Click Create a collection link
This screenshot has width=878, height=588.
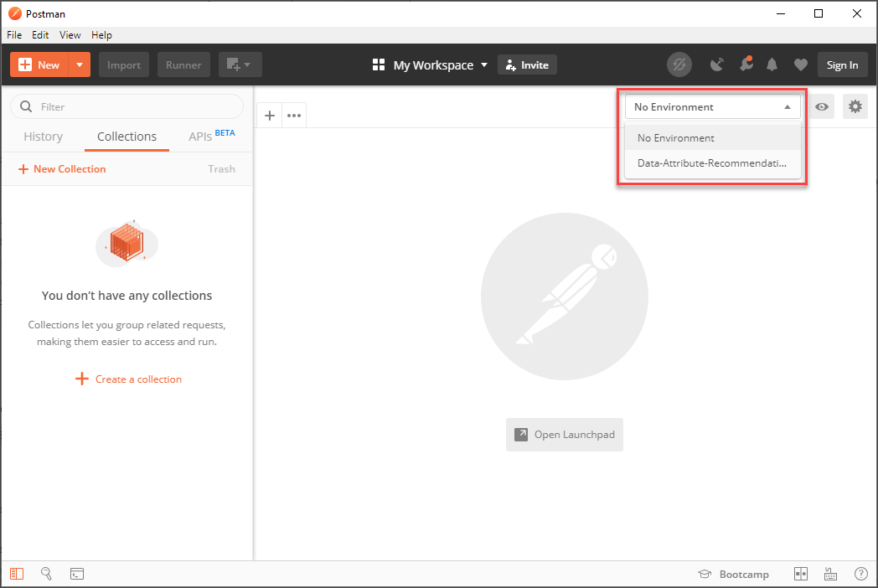pos(129,379)
